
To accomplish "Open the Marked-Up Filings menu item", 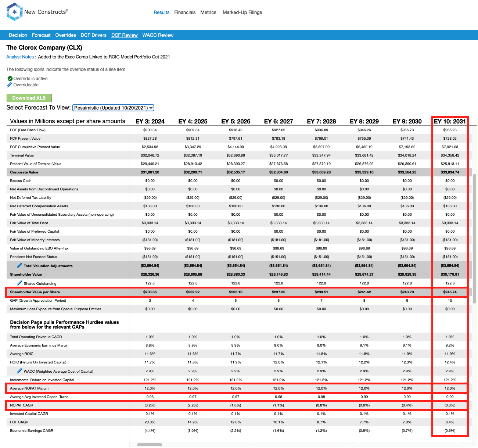I will pyautogui.click(x=242, y=12).
